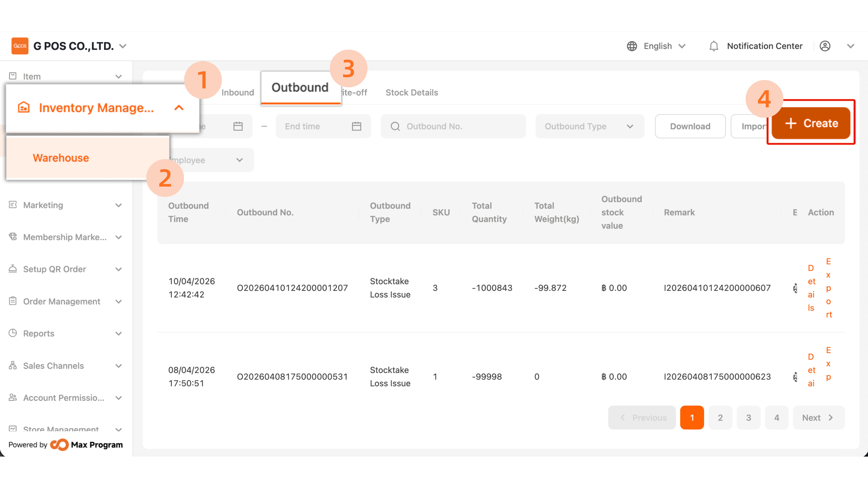This screenshot has height=488, width=868.
Task: Click the globe language icon
Action: 632,46
